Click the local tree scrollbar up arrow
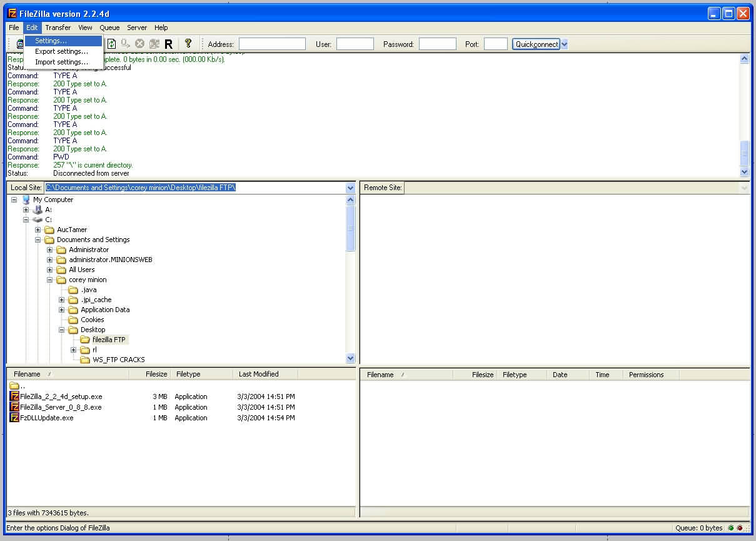756x541 pixels. point(350,200)
